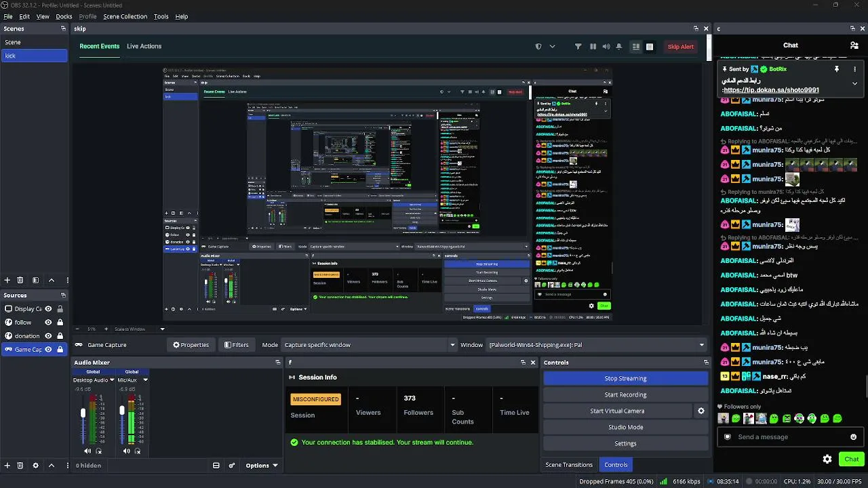Open the Sources toolbar overflow menu
868x488 pixels.
point(67,466)
